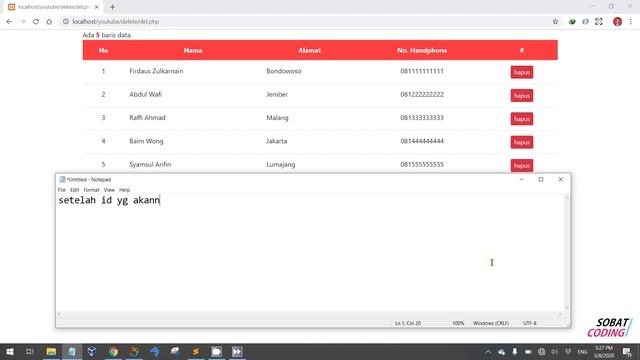Delete Abdul Wafi with hapus button
The image size is (640, 360).
coord(522,96)
